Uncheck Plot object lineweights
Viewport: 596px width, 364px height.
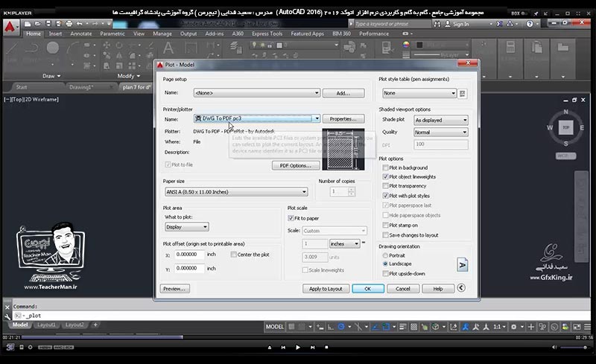click(385, 176)
